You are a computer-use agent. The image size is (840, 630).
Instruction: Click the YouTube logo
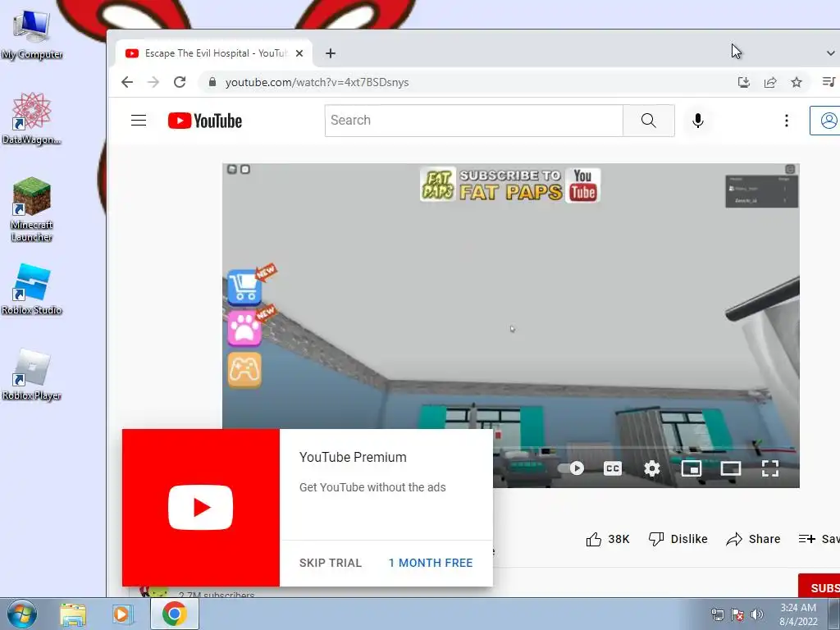(x=204, y=121)
